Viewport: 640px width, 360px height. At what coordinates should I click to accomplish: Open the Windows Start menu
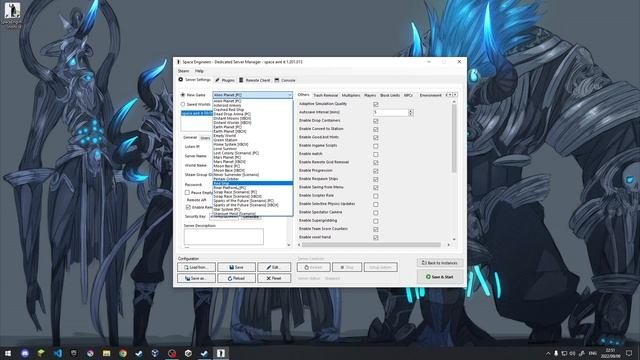(8, 353)
